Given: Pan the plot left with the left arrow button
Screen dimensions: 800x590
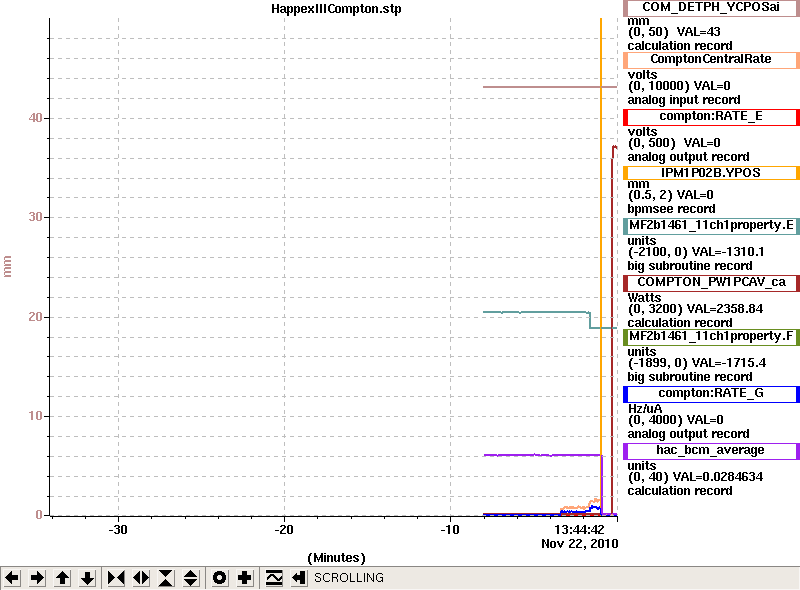Looking at the screenshot, I should click(x=12, y=578).
